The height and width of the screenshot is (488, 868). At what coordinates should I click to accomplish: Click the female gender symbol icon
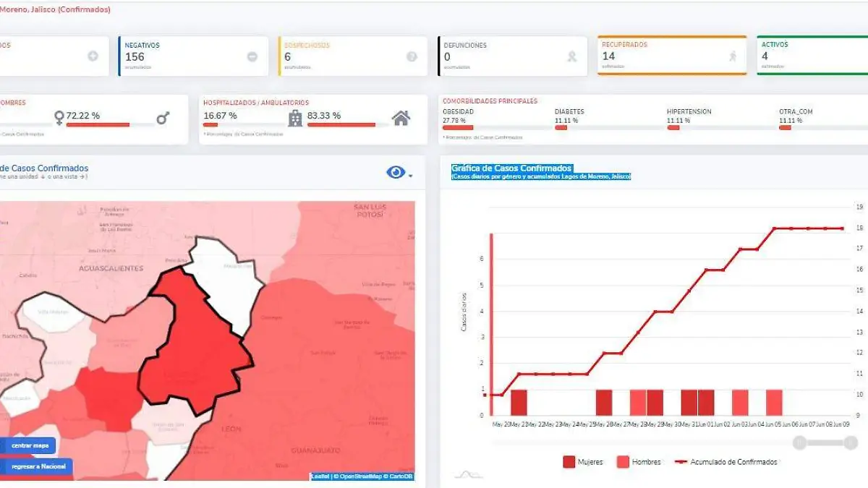click(x=59, y=118)
